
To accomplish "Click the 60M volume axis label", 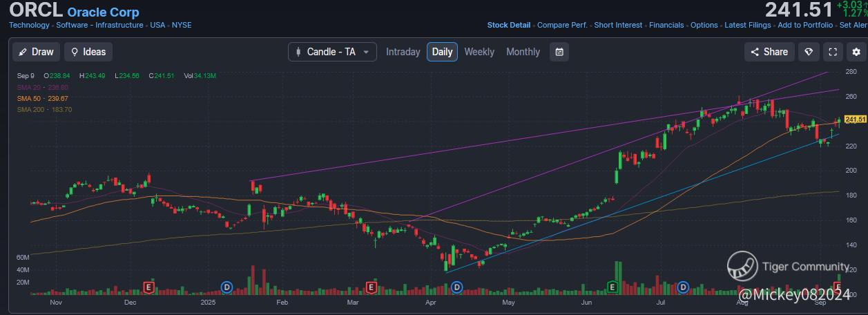I will click(22, 257).
